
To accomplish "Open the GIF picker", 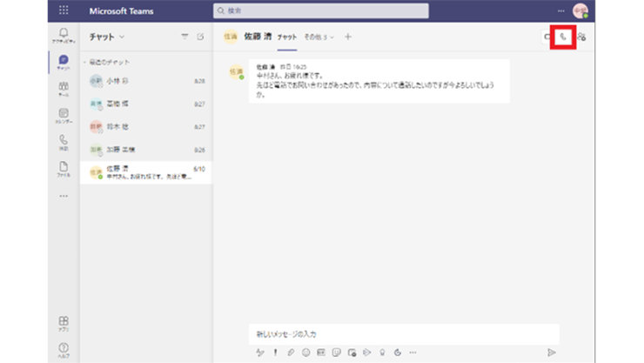I will [321, 353].
